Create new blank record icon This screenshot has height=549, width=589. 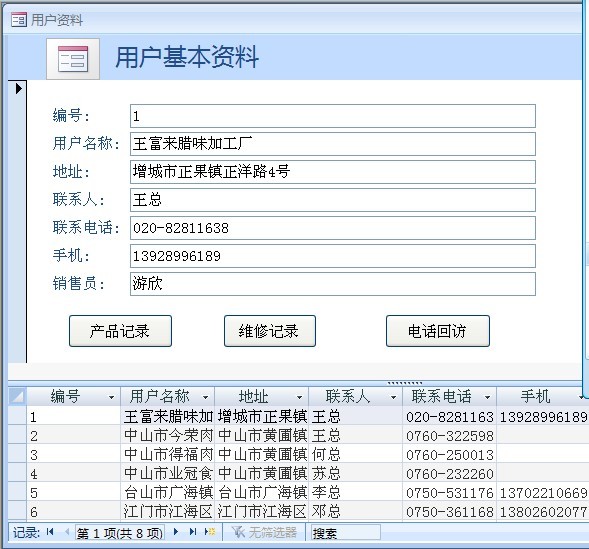coord(210,532)
